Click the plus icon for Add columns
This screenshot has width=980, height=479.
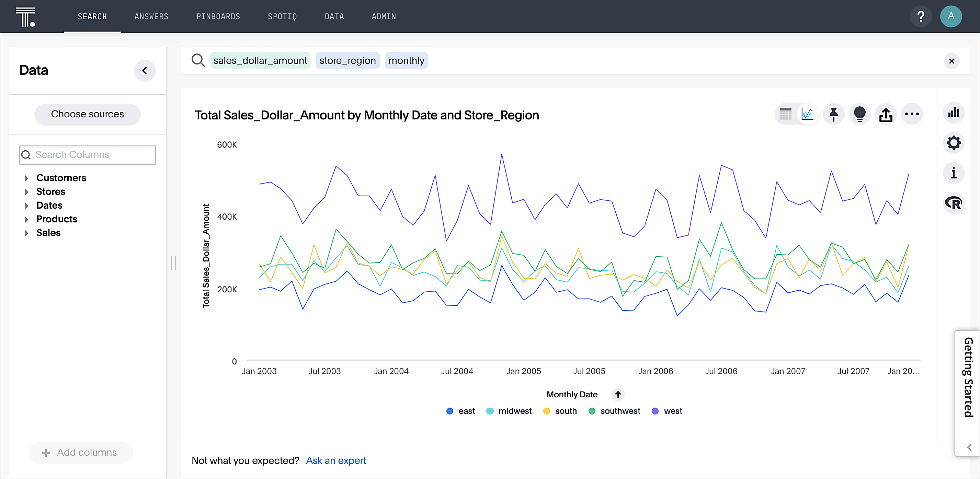click(46, 453)
